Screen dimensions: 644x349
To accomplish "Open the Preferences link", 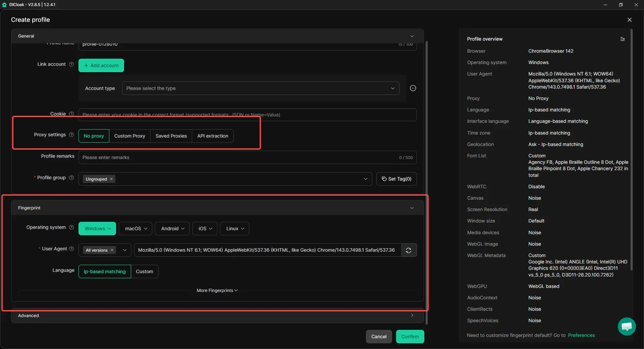I will (581, 336).
